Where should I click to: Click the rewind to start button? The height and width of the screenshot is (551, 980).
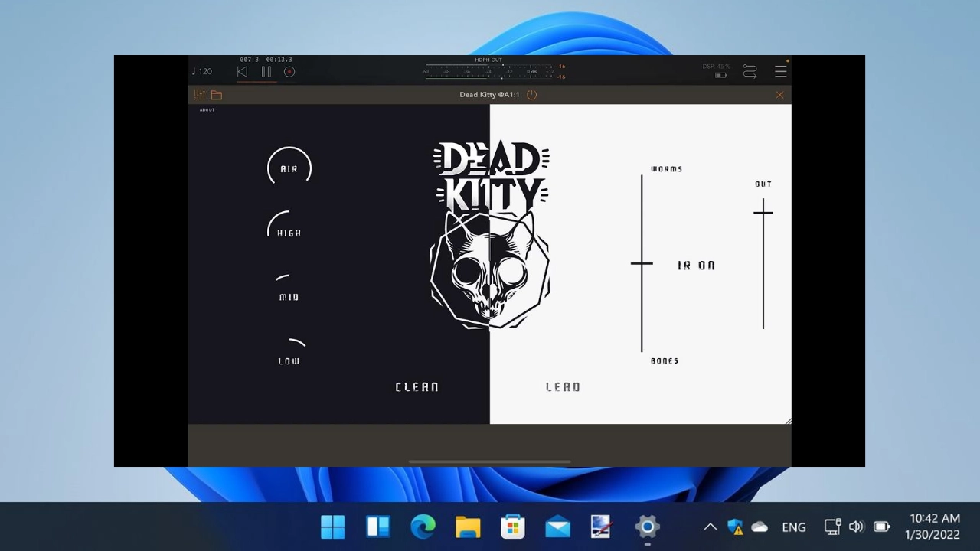point(242,72)
